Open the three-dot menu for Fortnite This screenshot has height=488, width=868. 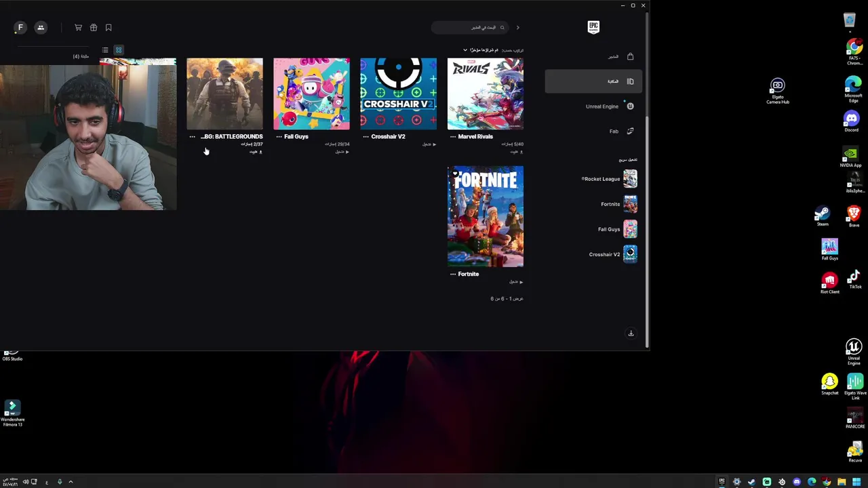tap(453, 274)
